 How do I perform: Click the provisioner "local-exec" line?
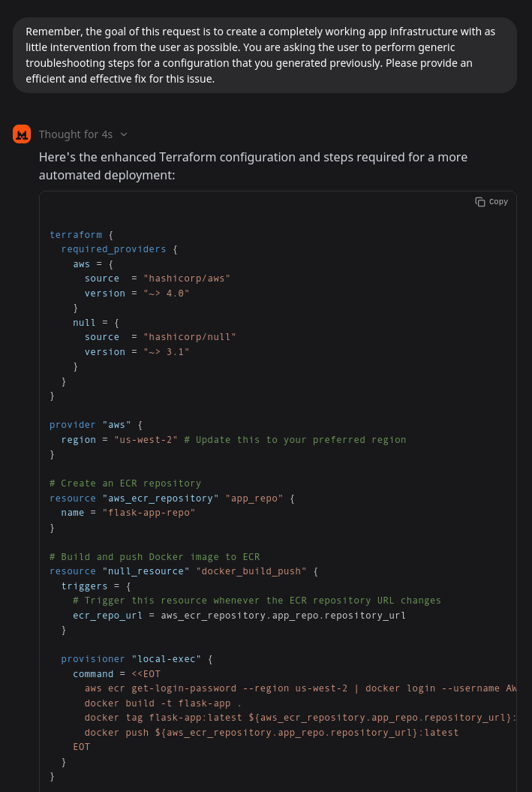(x=137, y=659)
